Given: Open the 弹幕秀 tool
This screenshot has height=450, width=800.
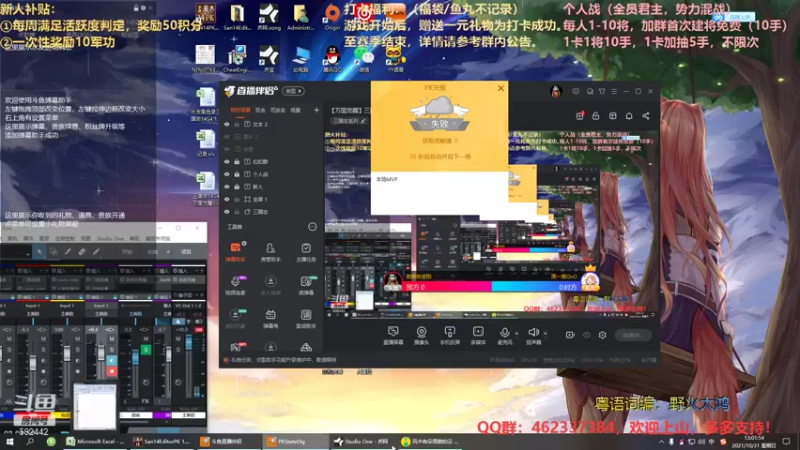Looking at the screenshot, I should (x=270, y=318).
